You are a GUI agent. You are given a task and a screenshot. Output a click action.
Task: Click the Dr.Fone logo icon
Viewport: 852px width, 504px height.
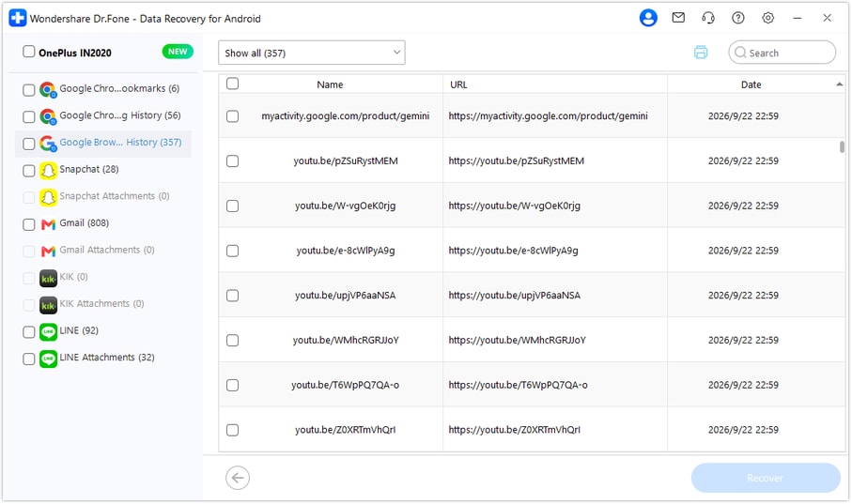(18, 18)
